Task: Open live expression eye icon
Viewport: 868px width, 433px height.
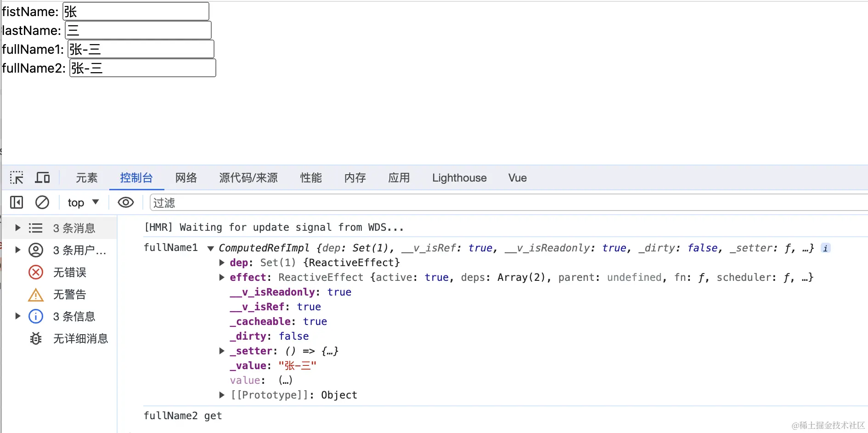Action: pyautogui.click(x=126, y=202)
